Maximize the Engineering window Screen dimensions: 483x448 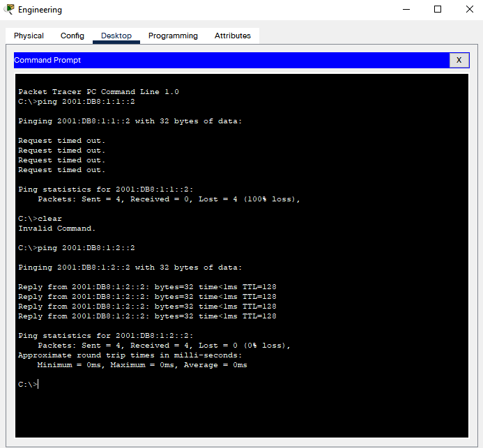[438, 9]
